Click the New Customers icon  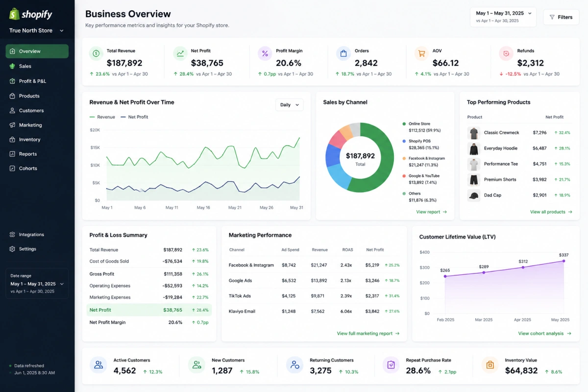click(x=196, y=365)
